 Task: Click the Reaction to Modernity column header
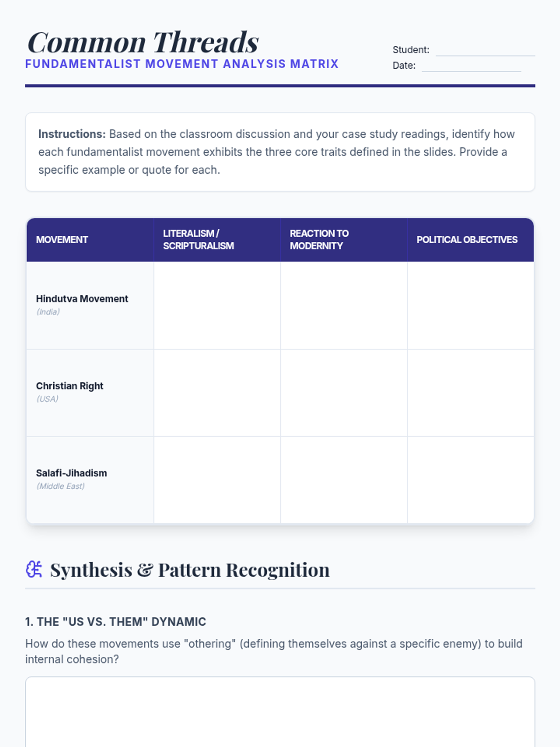click(344, 240)
